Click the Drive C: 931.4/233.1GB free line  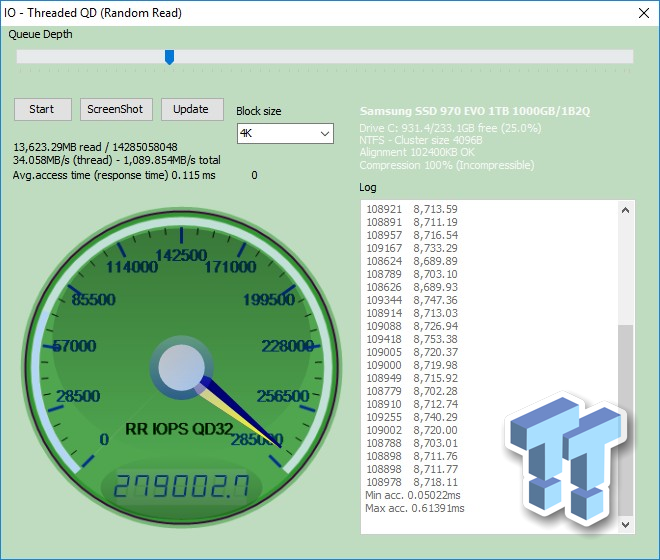[450, 128]
